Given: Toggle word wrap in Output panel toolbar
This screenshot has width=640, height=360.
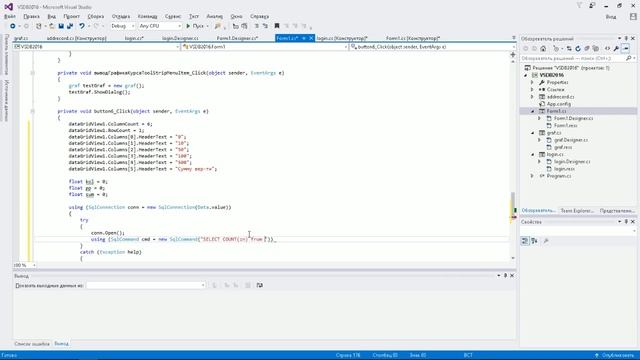Looking at the screenshot, I should tap(260, 285).
